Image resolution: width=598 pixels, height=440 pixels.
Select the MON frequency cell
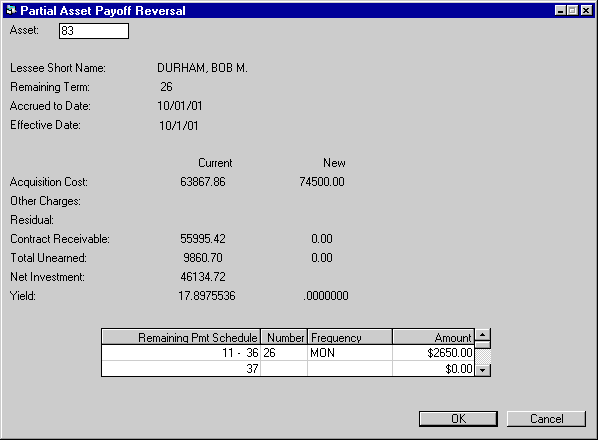click(350, 353)
